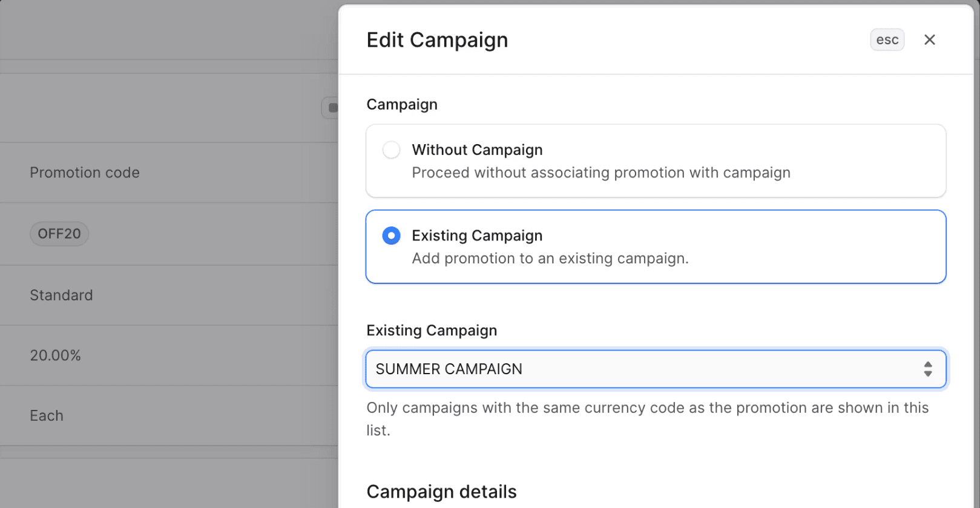
Task: Click the Campaign section label
Action: [x=401, y=104]
